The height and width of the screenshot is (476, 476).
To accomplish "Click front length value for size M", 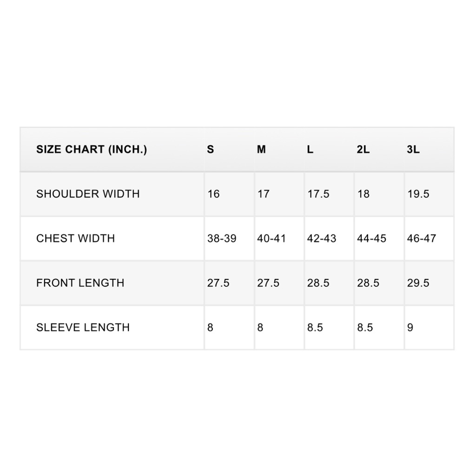I will click(268, 283).
